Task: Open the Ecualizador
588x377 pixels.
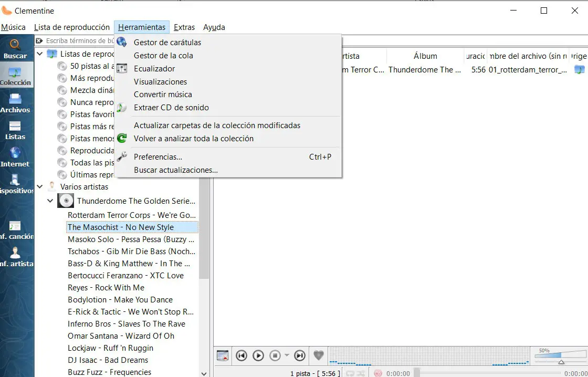Action: click(228, 69)
